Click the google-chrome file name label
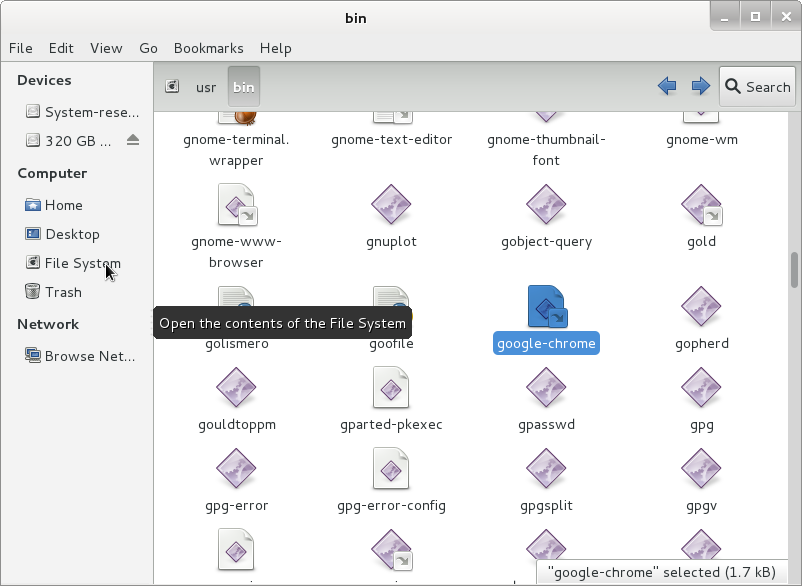Viewport: 802px width, 586px height. tap(546, 343)
